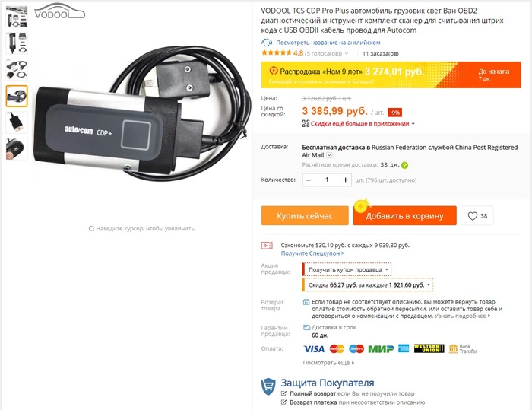Click the Western Union payment icon
Image resolution: width=532 pixels, height=410 pixels.
429,348
